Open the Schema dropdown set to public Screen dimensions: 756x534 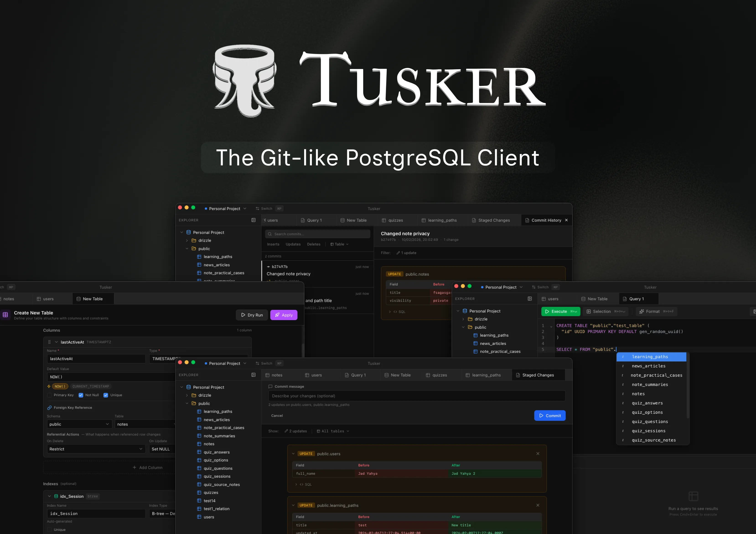pyautogui.click(x=79, y=424)
